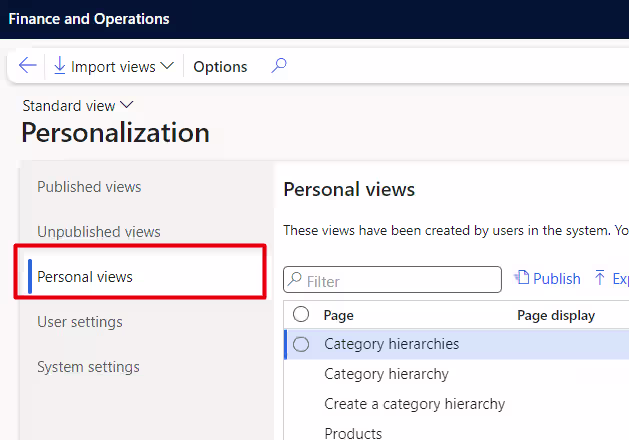
Task: Toggle the select-all circle in Page header
Action: 301,314
